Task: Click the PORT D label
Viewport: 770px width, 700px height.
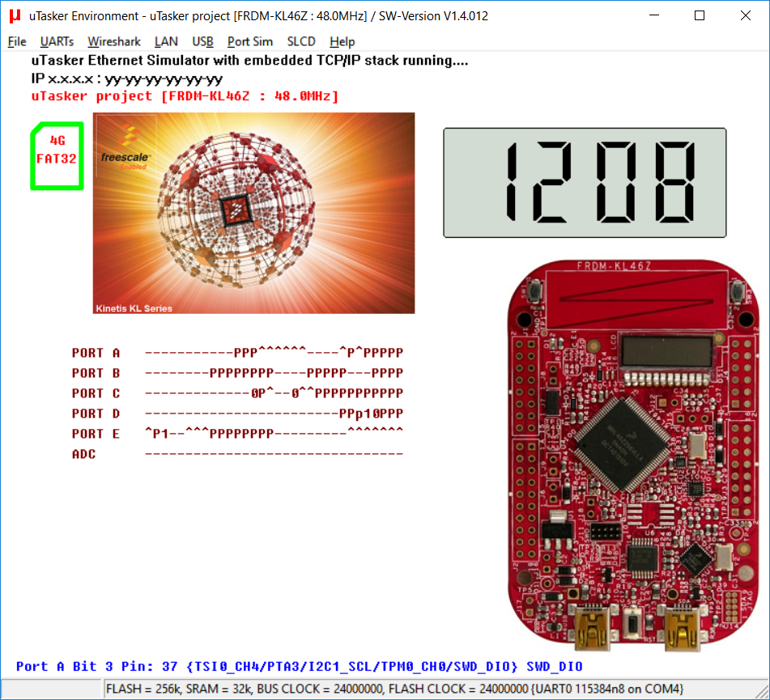Action: (x=96, y=414)
